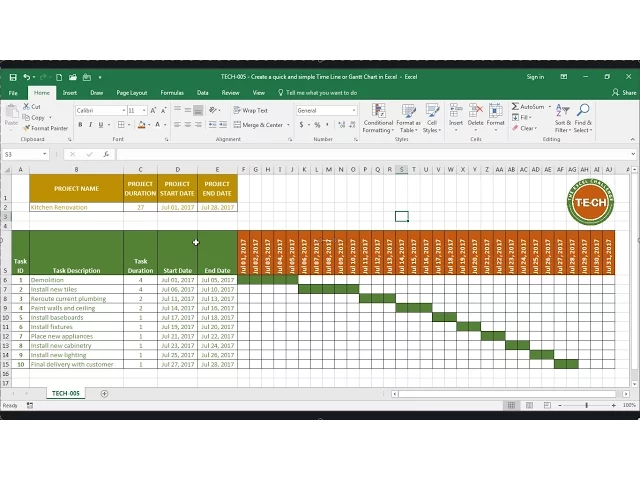Viewport: 640px width, 480px height.
Task: Click the Copy icon
Action: point(26,118)
